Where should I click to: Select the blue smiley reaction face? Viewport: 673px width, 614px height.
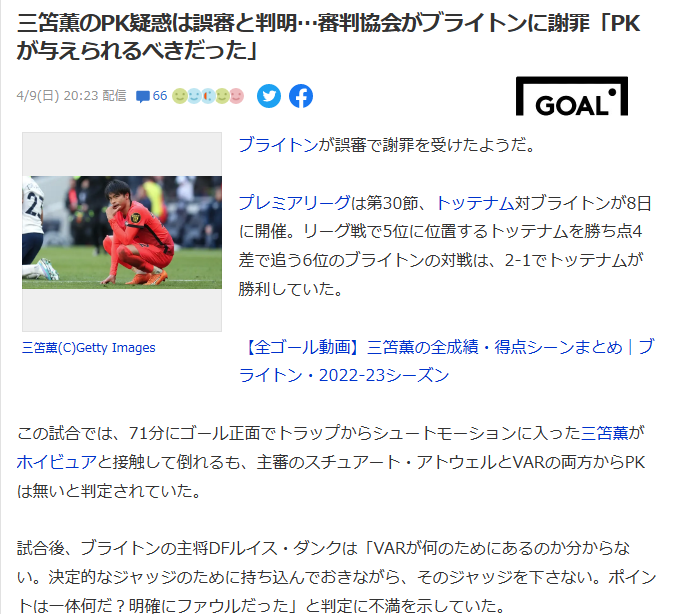pos(194,96)
